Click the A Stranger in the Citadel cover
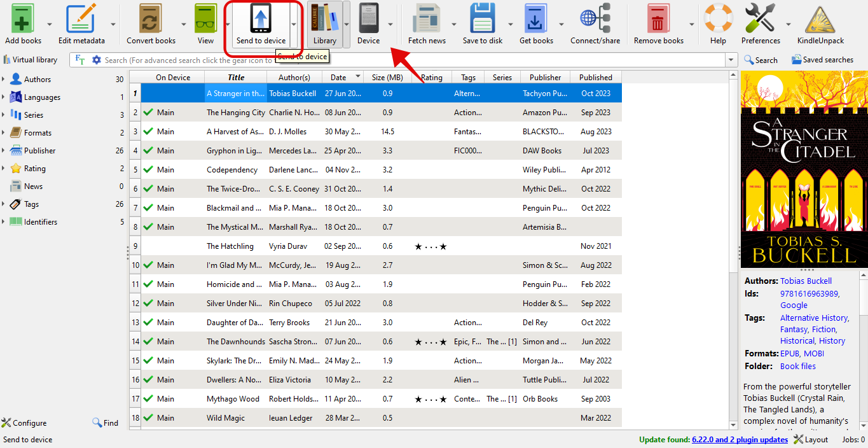This screenshot has width=868, height=448. [x=804, y=169]
